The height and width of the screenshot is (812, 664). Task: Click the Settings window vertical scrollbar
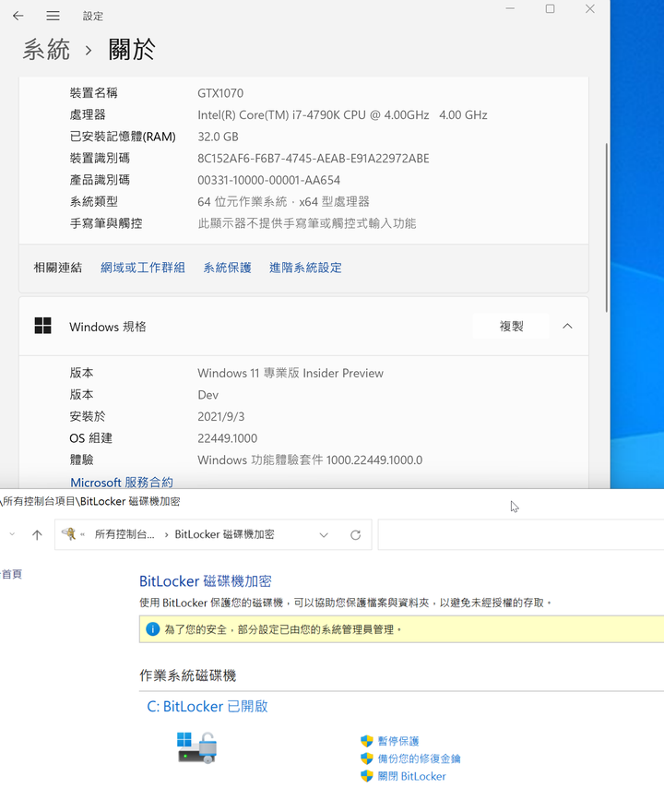click(606, 228)
